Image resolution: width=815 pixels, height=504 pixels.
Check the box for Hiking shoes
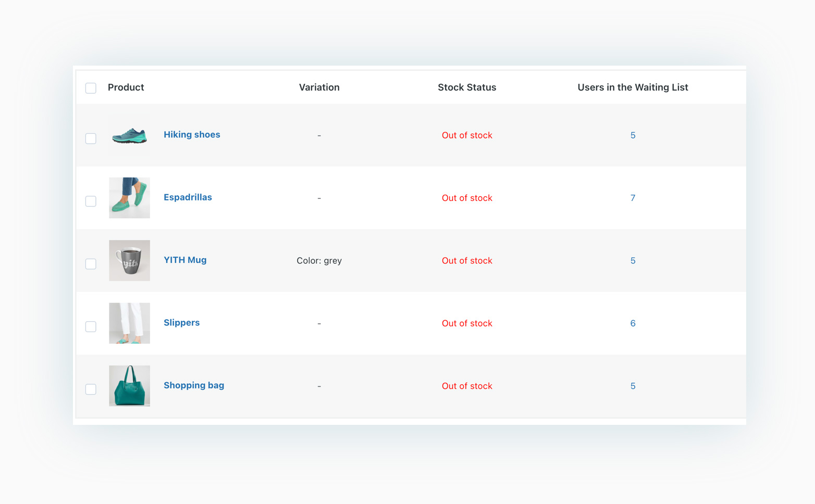coord(91,138)
